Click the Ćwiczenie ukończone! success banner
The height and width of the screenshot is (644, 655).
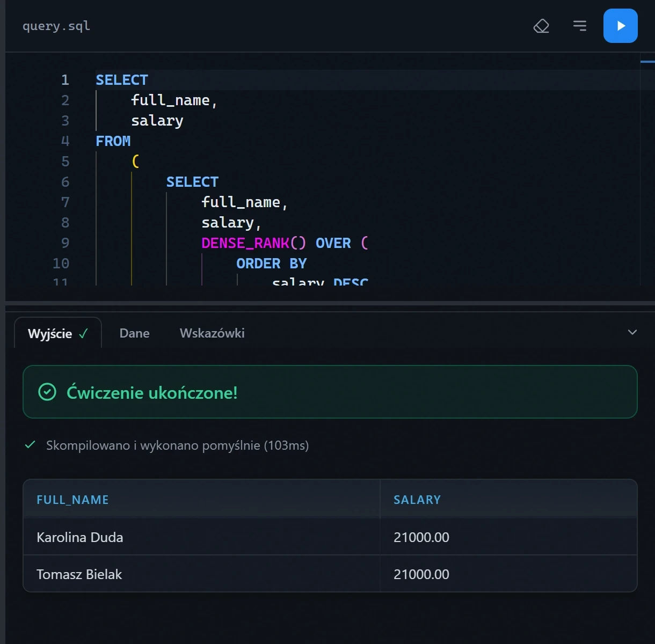click(x=330, y=392)
